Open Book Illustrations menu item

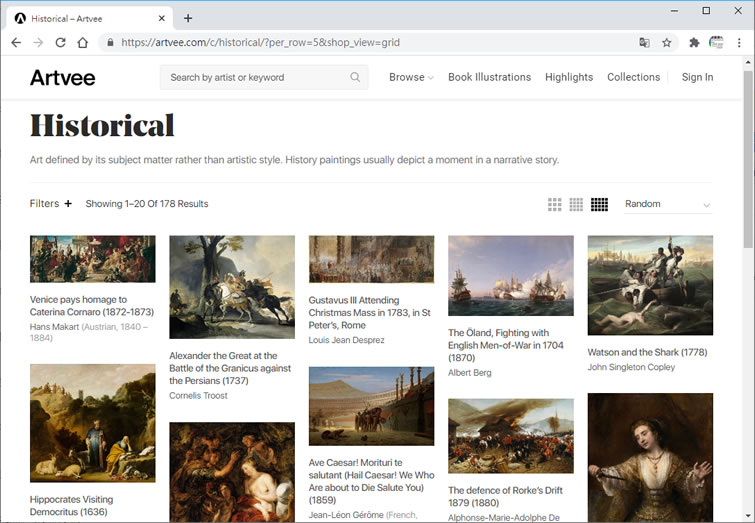coord(489,77)
